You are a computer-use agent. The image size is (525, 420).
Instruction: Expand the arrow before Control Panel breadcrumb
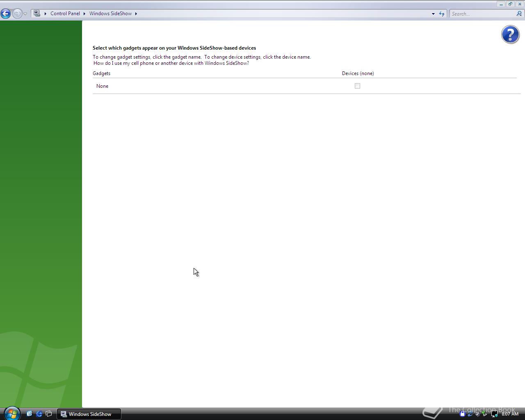click(46, 14)
